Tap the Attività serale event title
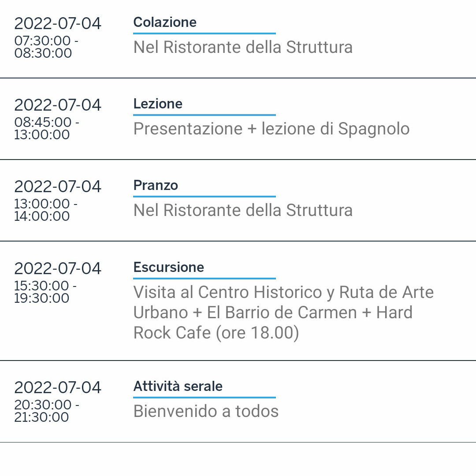 (178, 386)
